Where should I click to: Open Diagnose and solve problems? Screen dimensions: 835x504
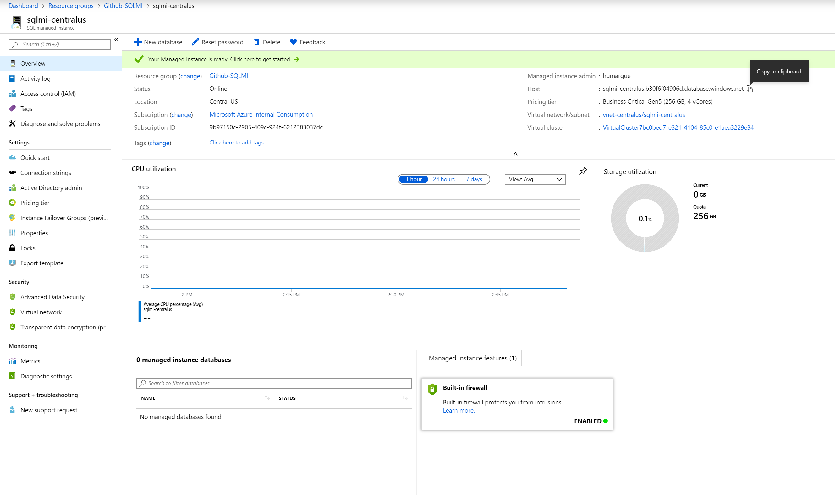coord(60,124)
